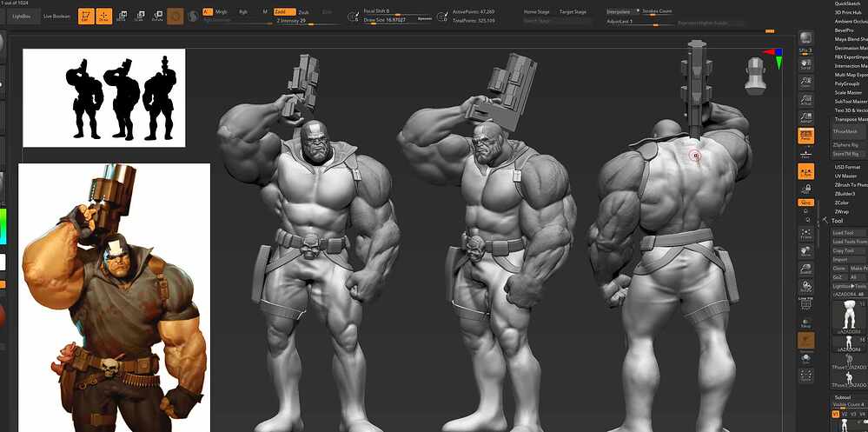Click the brush icon left of ActivePoints
This screenshot has height=432, width=868.
(441, 17)
